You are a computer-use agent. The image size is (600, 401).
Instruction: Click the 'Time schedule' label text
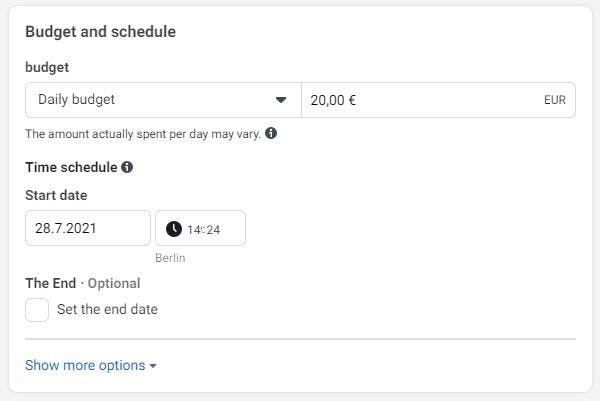click(x=71, y=167)
